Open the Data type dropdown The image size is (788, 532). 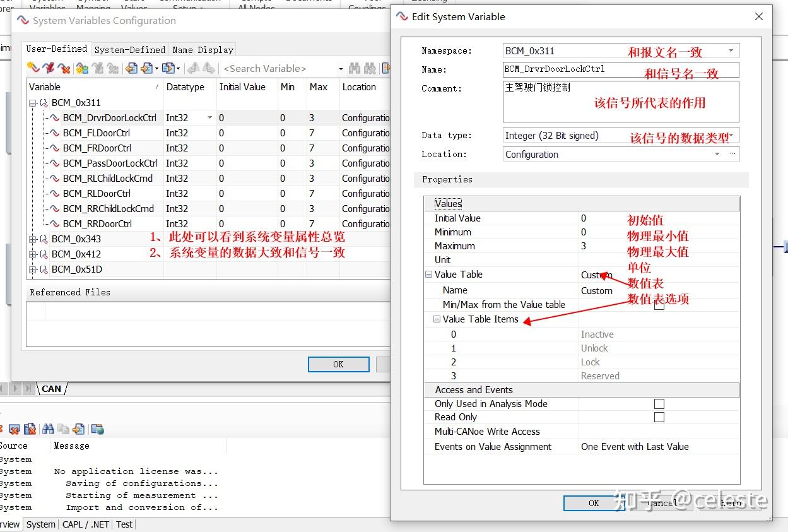(731, 135)
